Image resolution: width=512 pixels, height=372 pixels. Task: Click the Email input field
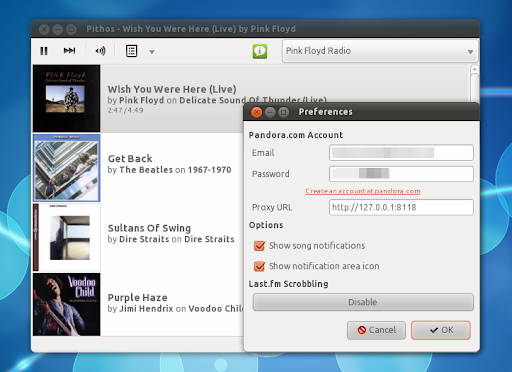(401, 153)
